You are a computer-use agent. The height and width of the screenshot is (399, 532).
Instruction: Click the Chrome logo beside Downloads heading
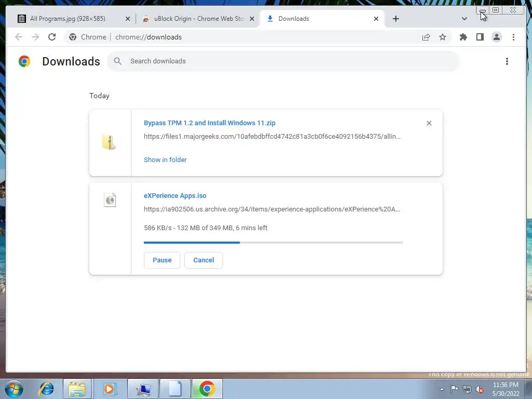tap(24, 61)
